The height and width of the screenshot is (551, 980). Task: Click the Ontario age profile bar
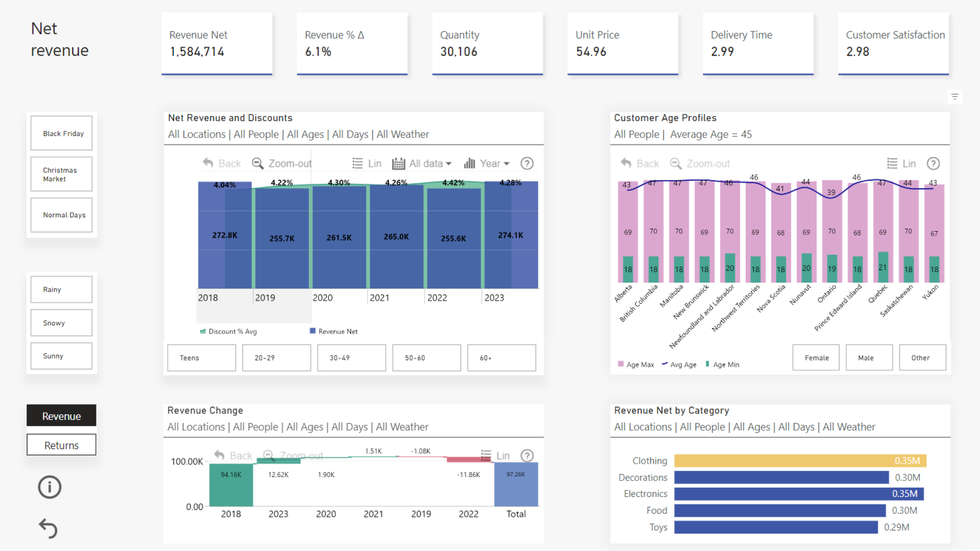coord(832,231)
